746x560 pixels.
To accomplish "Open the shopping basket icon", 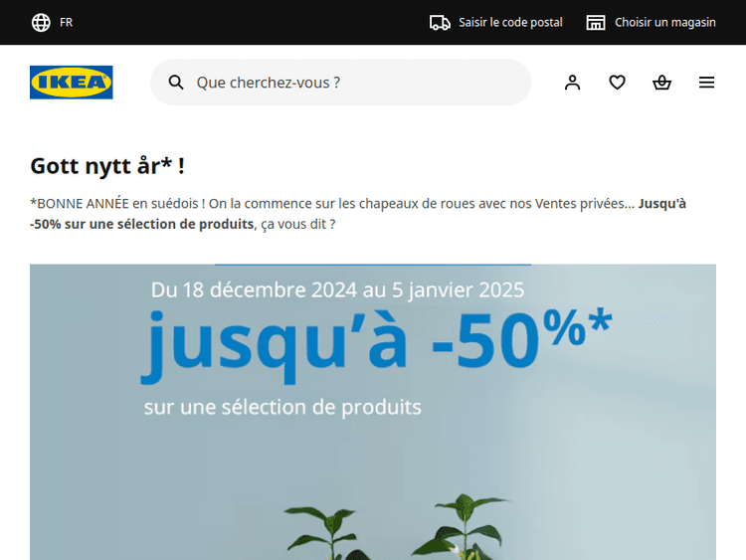I will coord(661,83).
